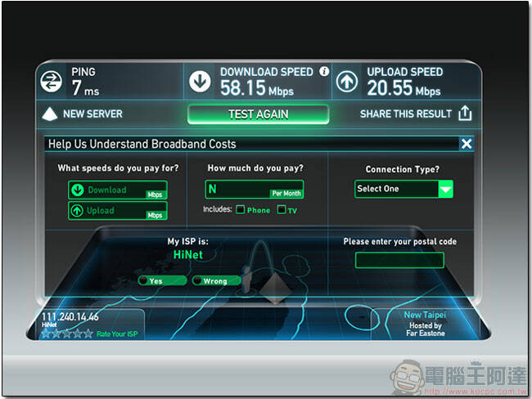Check the Phone included checkbox
Viewport: 532px width, 399px height.
pyautogui.click(x=240, y=209)
